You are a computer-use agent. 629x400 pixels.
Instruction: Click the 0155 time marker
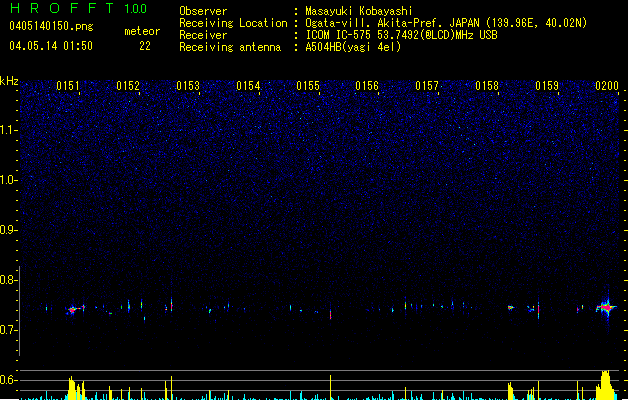click(x=308, y=86)
